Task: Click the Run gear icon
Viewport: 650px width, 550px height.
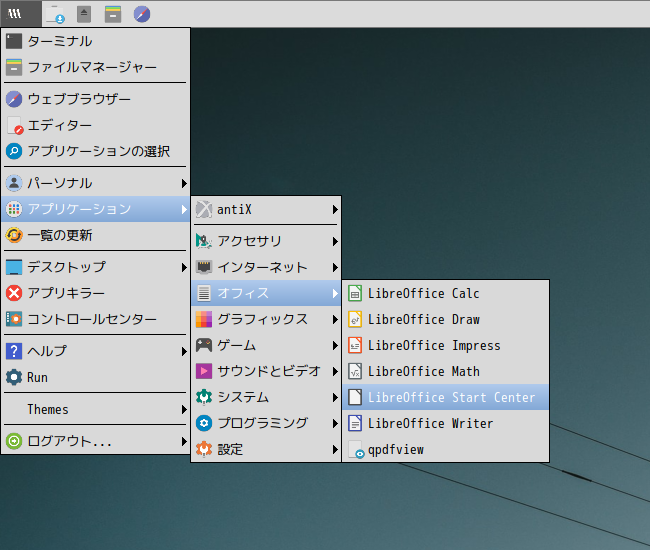Action: point(14,377)
